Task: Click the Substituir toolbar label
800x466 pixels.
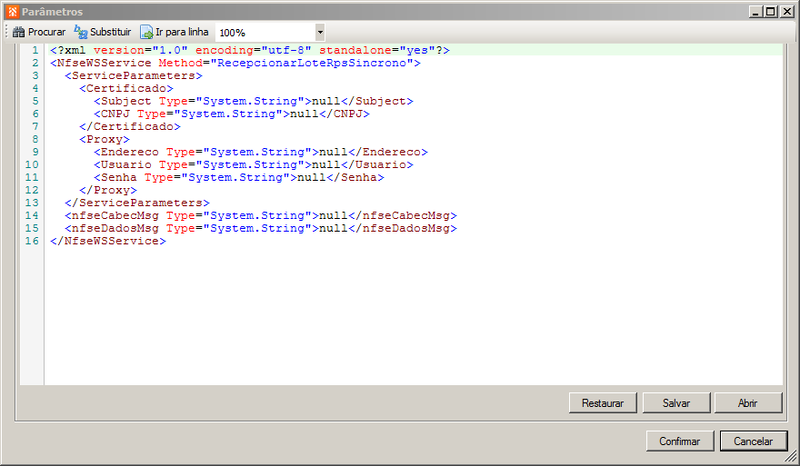Action: (110, 32)
